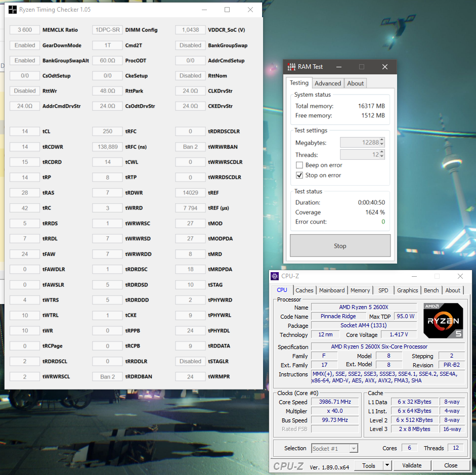The height and width of the screenshot is (475, 476).
Task: Click the tRCDRD value 15
Action: [x=25, y=162]
